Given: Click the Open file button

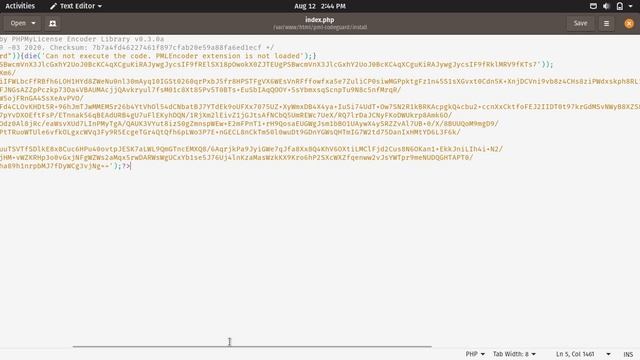Looking at the screenshot, I should click(18, 23).
